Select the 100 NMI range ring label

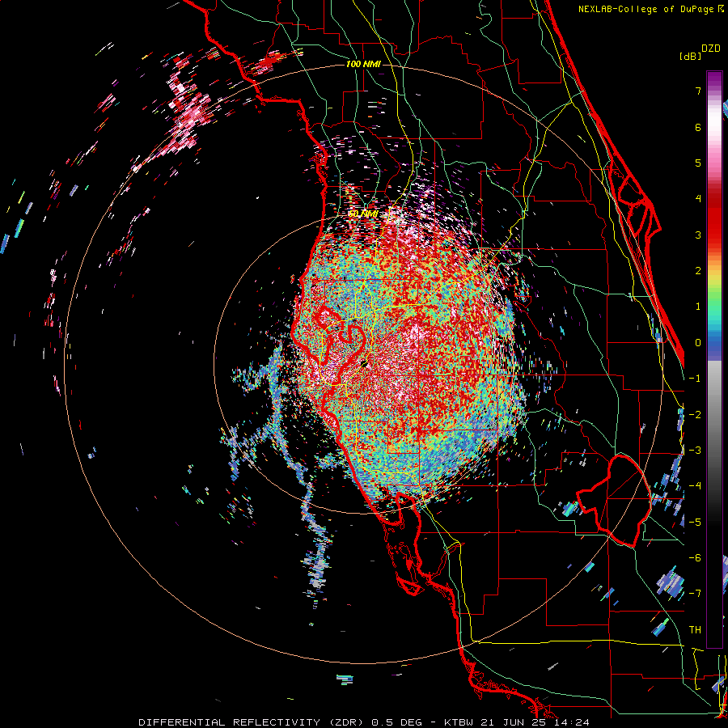click(363, 64)
